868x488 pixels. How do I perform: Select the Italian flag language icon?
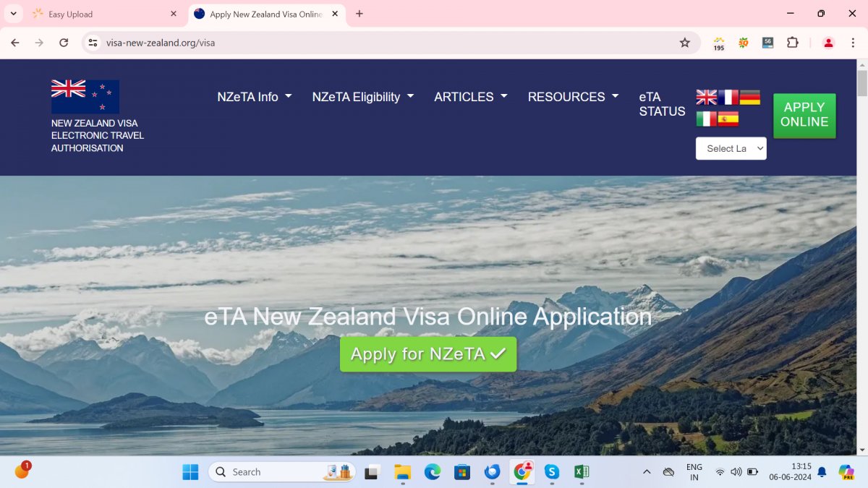707,119
